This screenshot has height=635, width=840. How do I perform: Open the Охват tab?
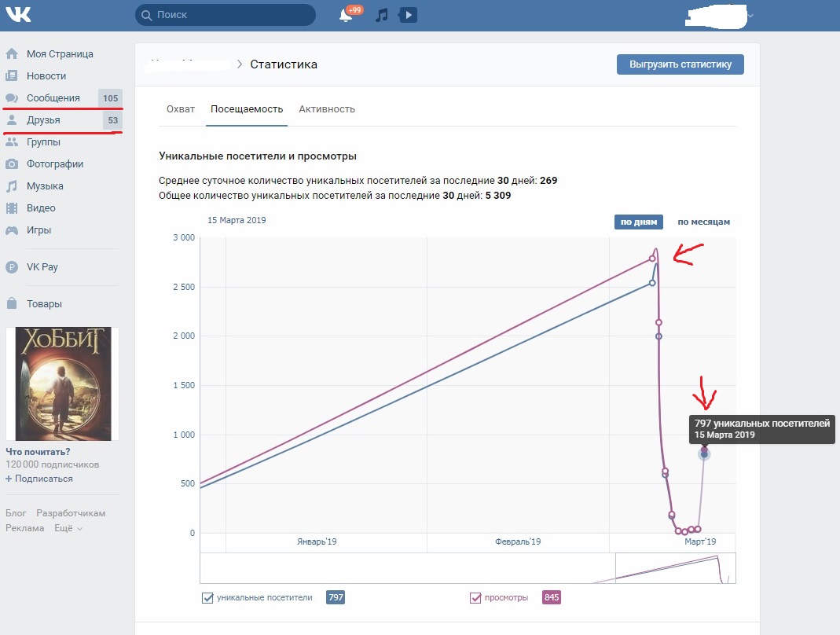(x=181, y=108)
